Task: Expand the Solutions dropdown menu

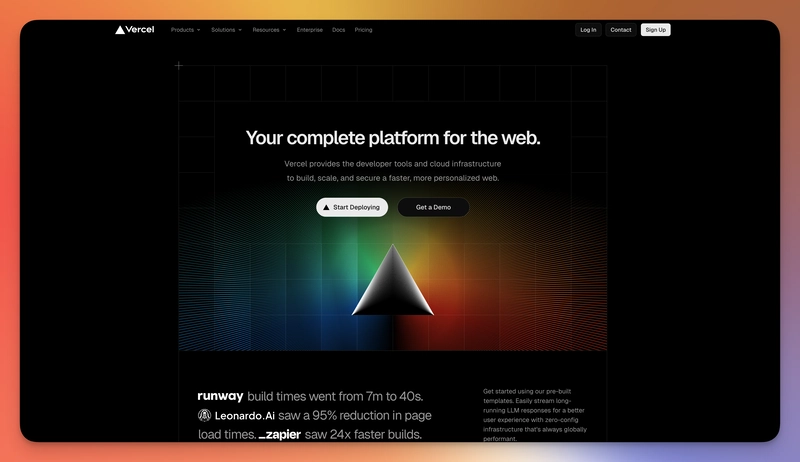Action: (x=227, y=30)
